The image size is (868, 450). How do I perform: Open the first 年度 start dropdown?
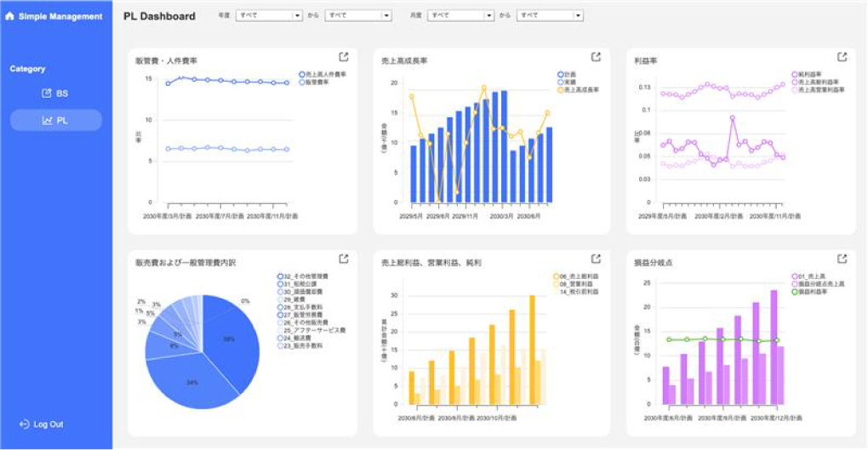tap(269, 15)
